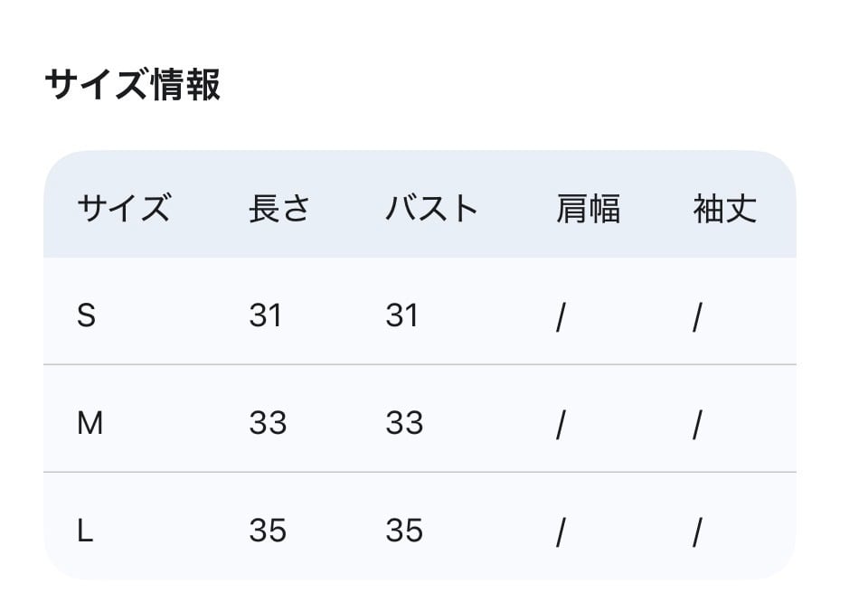Click the サイズ情報 heading
This screenshot has width=868, height=611.
point(132,86)
